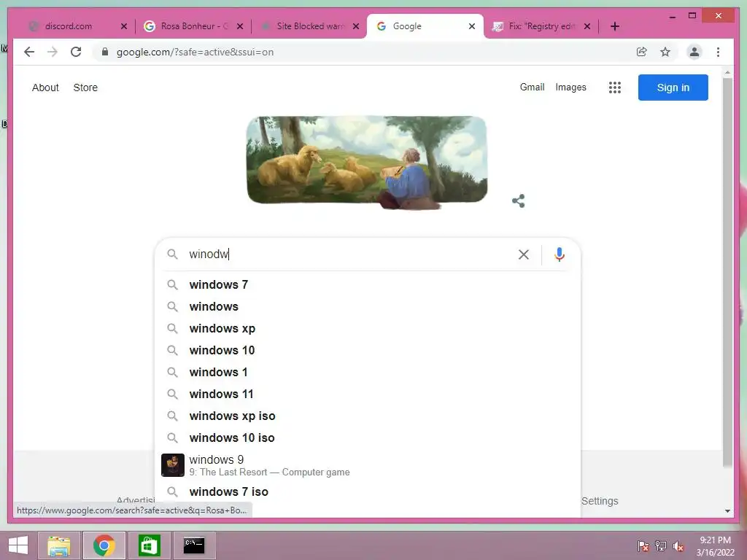Open the taskbar clock and date

(715, 546)
